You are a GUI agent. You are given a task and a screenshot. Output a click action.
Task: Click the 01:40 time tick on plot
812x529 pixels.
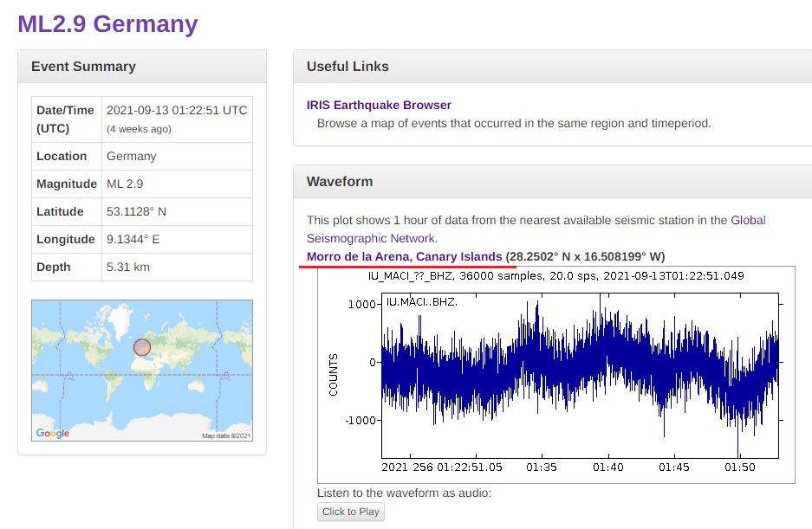[608, 468]
